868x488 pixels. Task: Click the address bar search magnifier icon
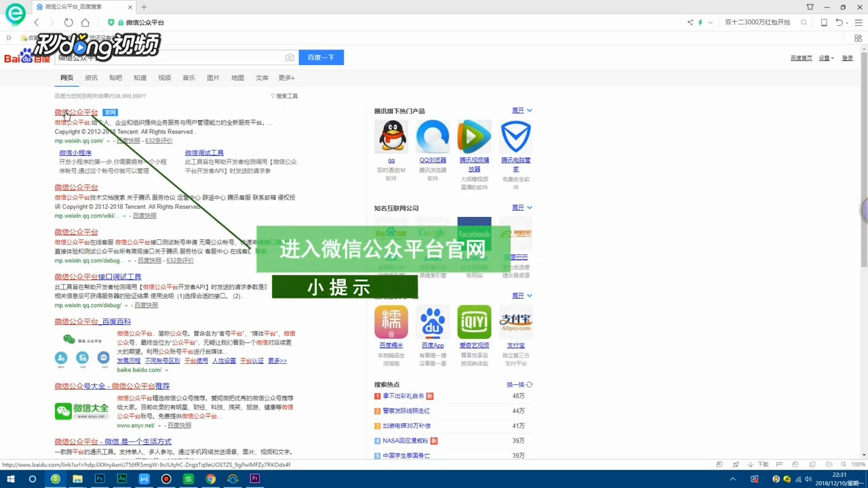(804, 22)
